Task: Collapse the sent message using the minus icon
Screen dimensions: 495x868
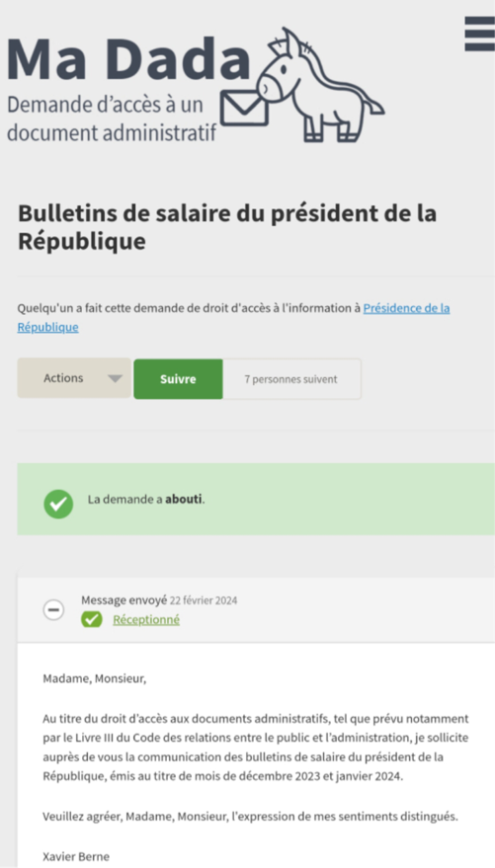Action: [53, 610]
